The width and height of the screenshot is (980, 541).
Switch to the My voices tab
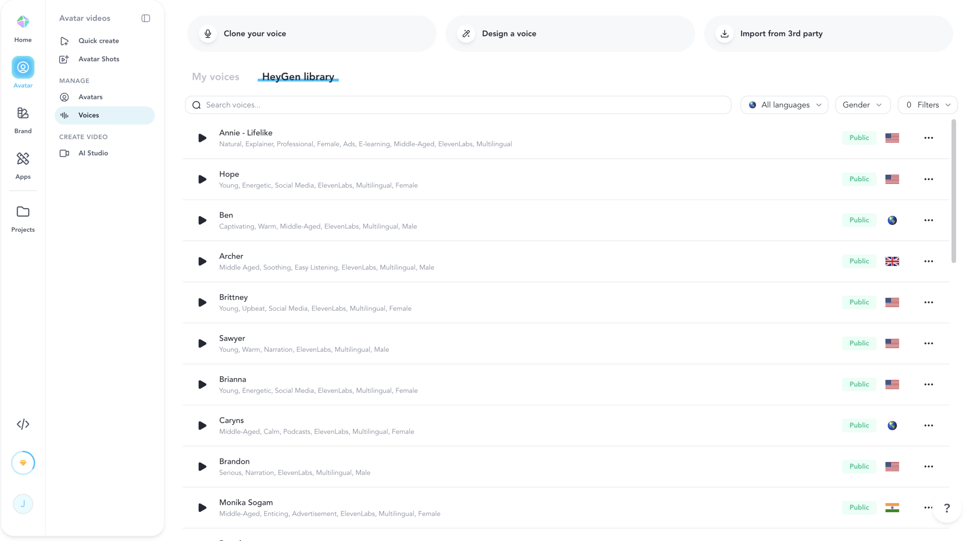tap(216, 77)
